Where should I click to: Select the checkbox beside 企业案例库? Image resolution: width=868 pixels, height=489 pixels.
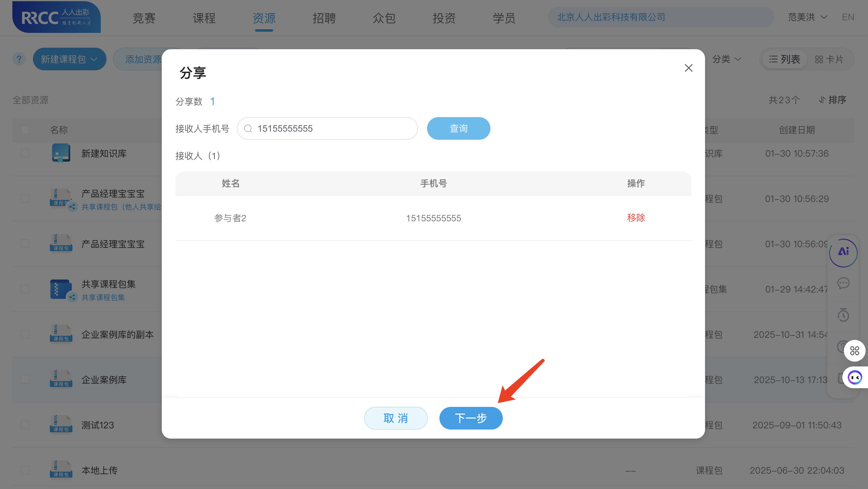(25, 379)
